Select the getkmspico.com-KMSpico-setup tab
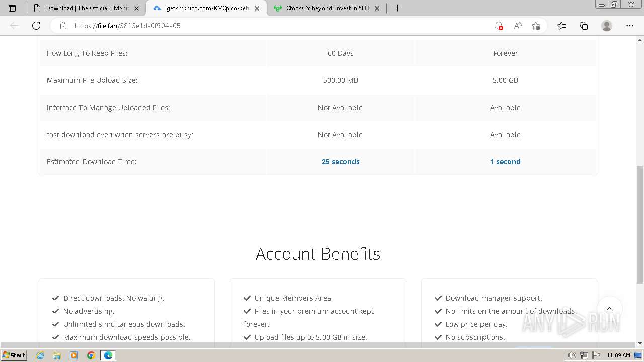This screenshot has height=362, width=644. point(206,8)
